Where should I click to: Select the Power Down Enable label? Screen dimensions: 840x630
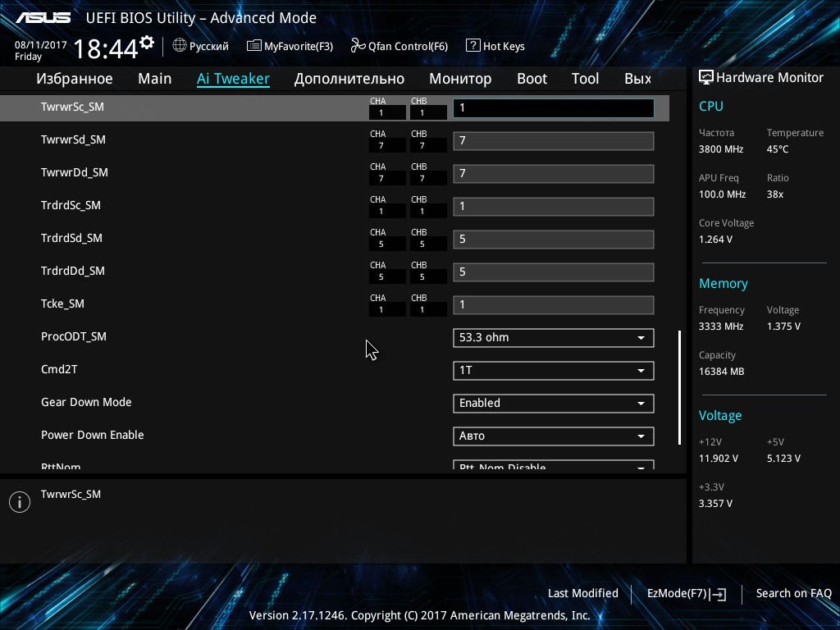[x=92, y=435]
